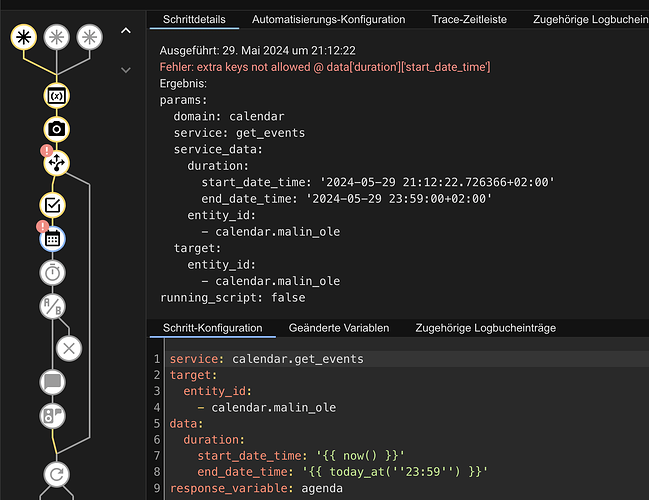Click the end_date_time result value
Viewport: 649px width, 500px height.
point(399,199)
